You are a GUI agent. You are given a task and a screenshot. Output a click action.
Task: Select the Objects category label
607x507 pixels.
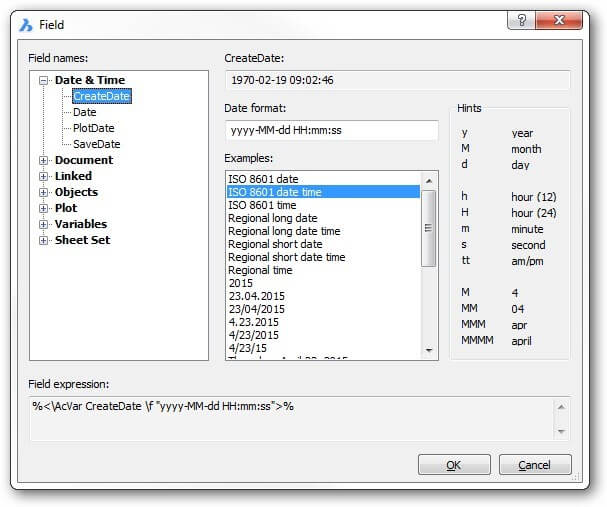tap(76, 192)
